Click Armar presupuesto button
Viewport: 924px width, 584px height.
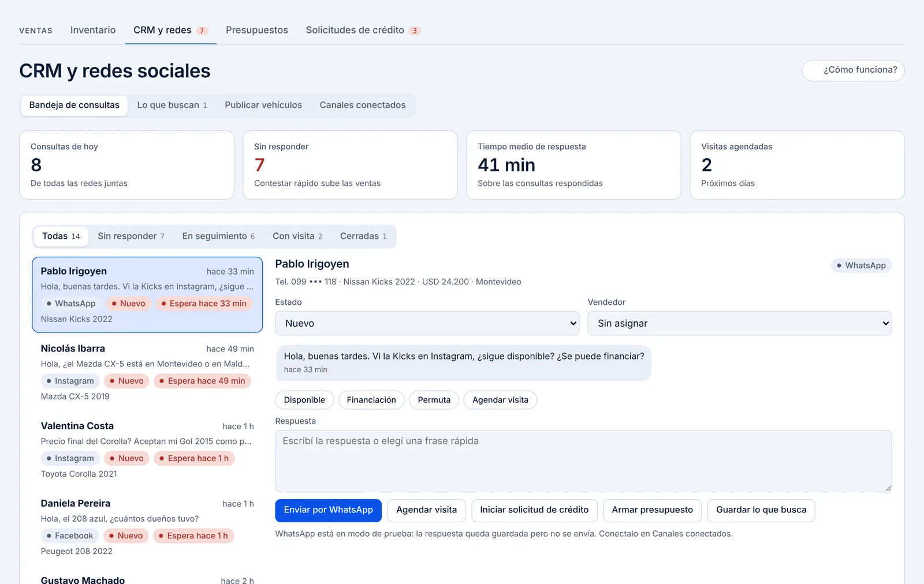click(x=653, y=510)
